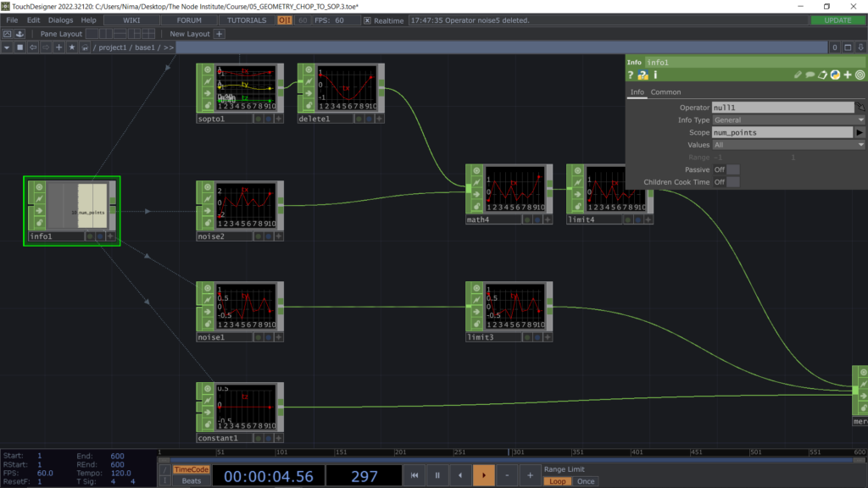The height and width of the screenshot is (488, 868).
Task: Open the Python class icon in parameters
Action: click(835, 75)
